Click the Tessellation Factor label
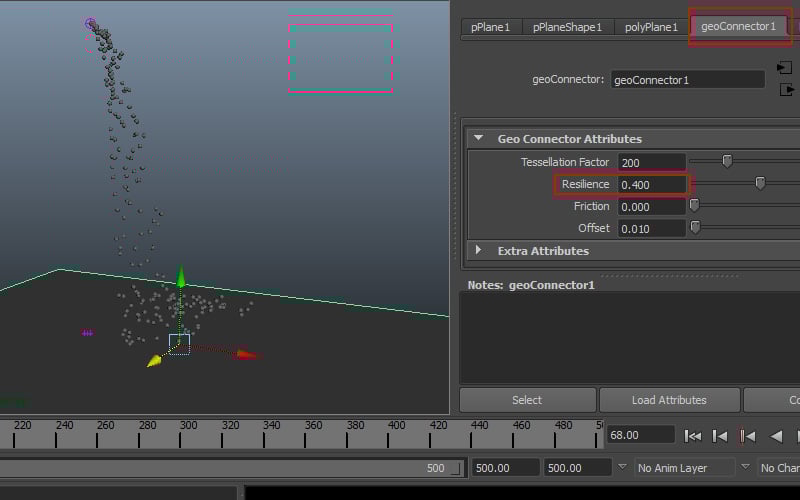The height and width of the screenshot is (500, 800). click(x=565, y=162)
